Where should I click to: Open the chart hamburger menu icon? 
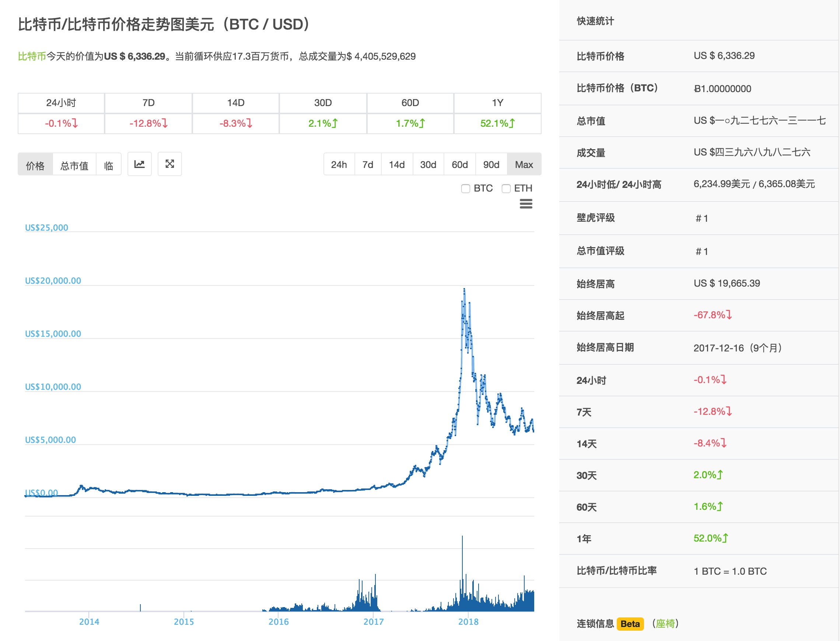tap(526, 204)
